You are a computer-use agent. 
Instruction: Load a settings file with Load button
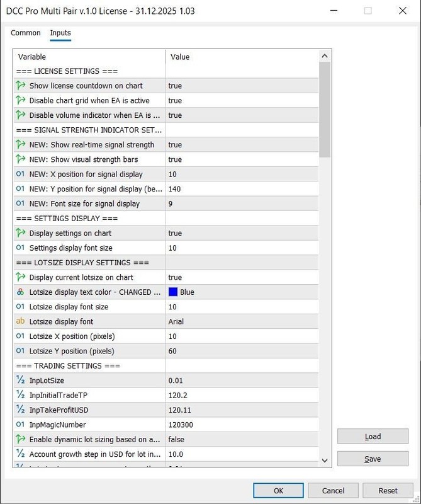373,437
